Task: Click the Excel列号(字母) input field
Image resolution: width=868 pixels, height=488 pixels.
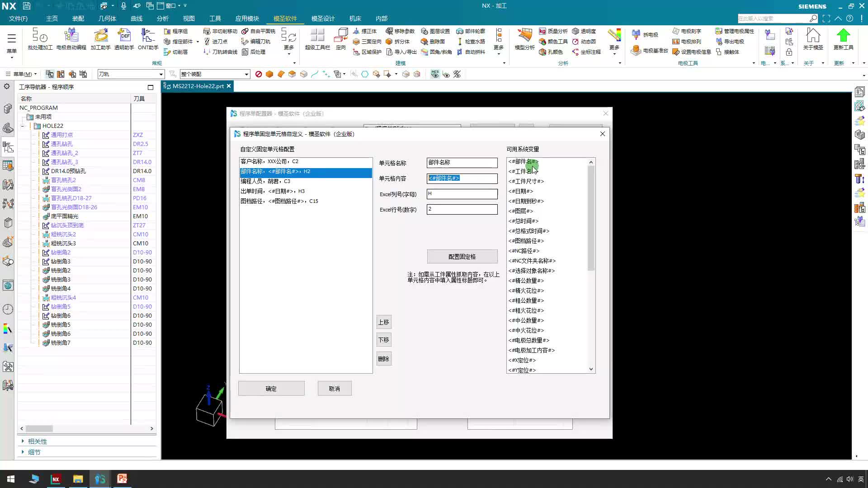Action: pyautogui.click(x=462, y=194)
